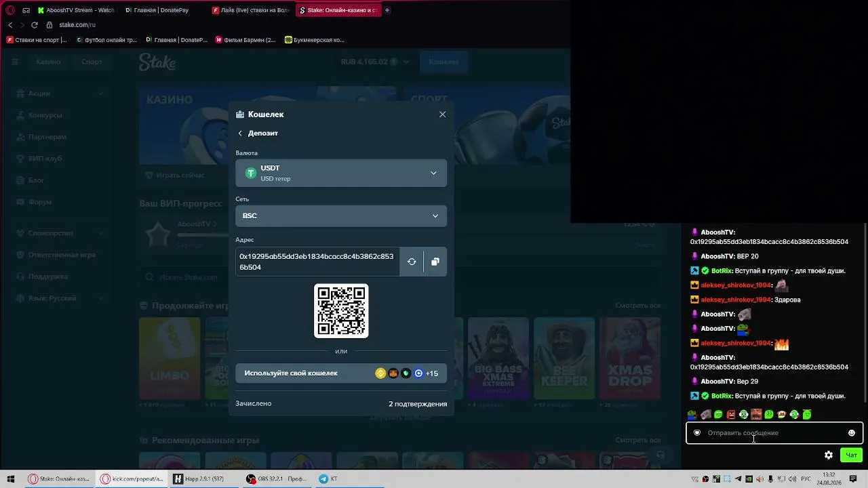Open chat settings gear
Screen dimensions: 868x488
point(829,455)
